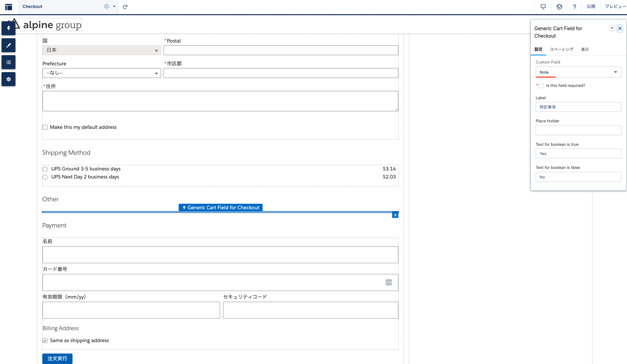
Task: Switch to the スペーシング tab
Action: [561, 49]
